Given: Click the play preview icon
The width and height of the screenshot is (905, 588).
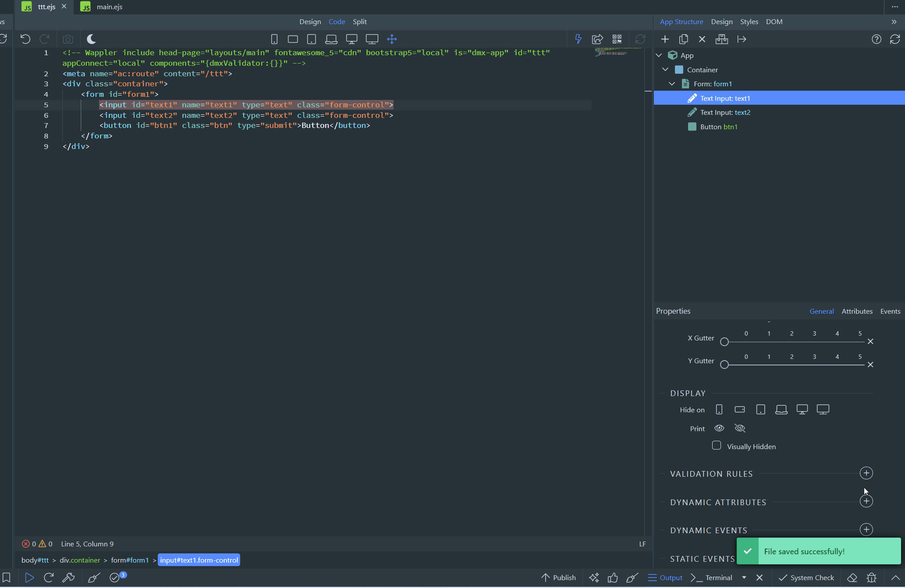Looking at the screenshot, I should point(29,577).
